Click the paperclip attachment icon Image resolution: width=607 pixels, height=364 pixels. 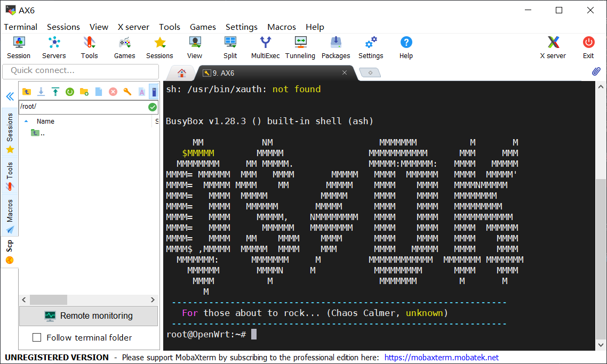[596, 71]
